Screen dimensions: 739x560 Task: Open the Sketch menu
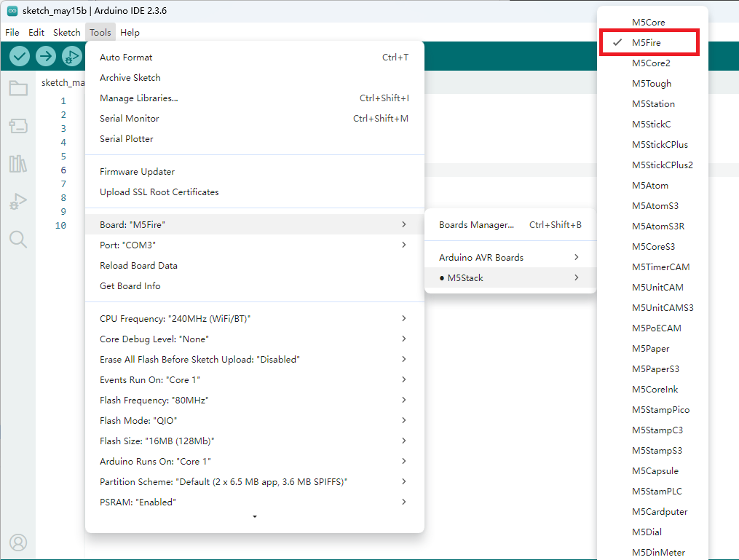[x=66, y=33]
